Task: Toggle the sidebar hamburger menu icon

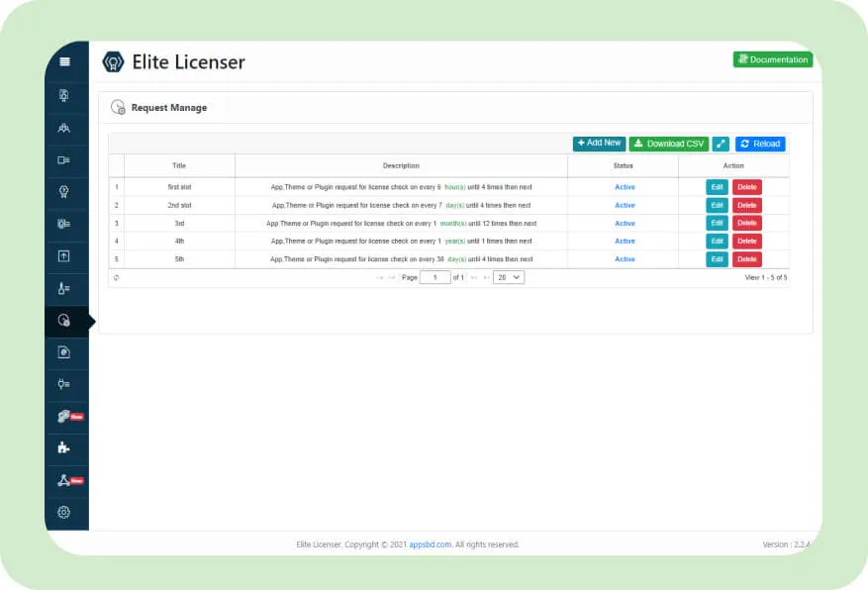Action: click(64, 61)
